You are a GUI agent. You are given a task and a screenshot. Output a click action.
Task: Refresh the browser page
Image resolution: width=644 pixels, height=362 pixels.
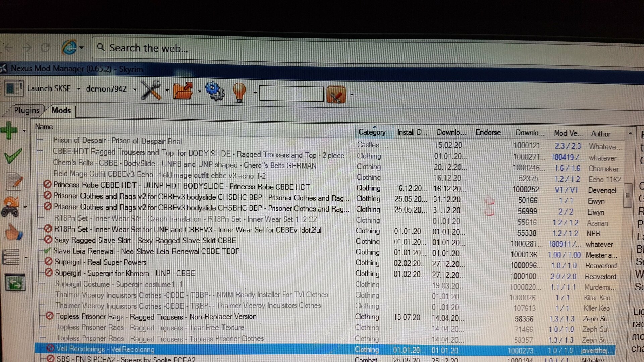click(45, 47)
